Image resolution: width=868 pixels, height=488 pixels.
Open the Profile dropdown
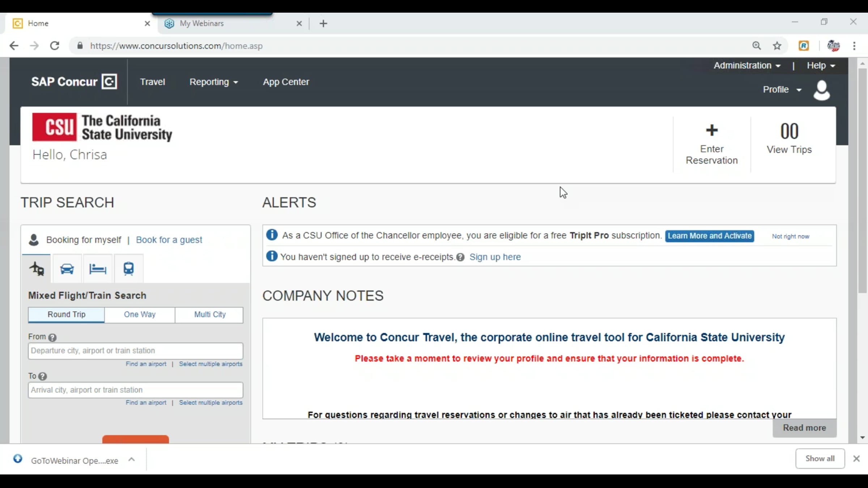point(782,90)
